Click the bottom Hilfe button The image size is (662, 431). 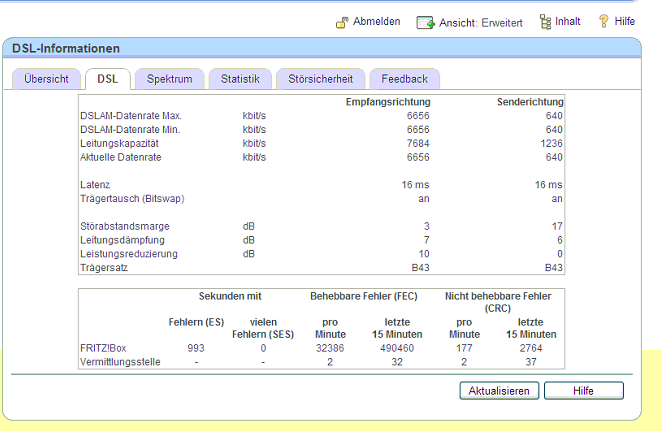tap(583, 391)
